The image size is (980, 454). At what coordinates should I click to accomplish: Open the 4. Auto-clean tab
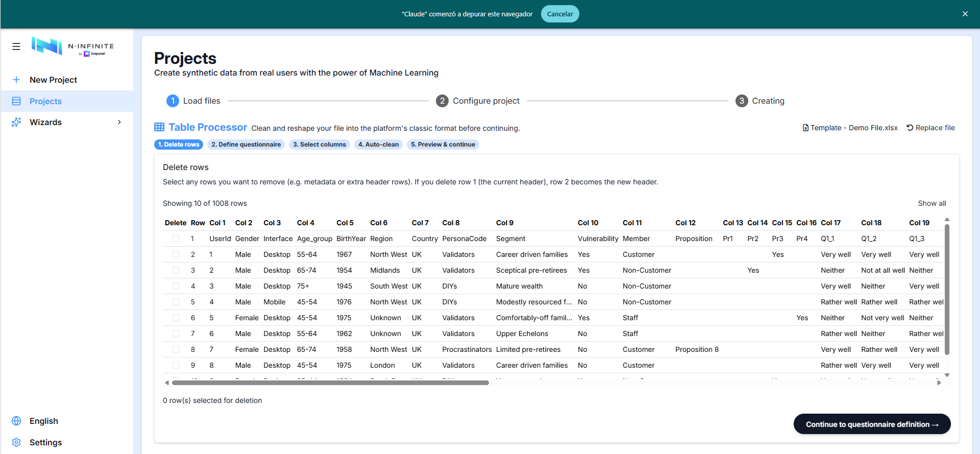(378, 145)
